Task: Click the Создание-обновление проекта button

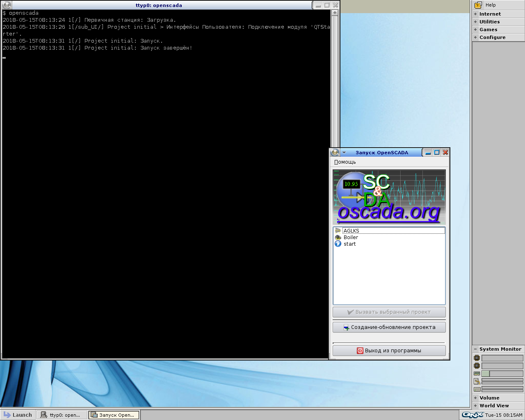Action: click(389, 327)
